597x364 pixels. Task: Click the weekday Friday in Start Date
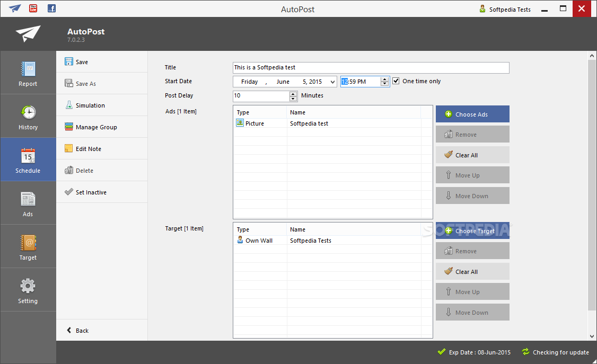click(249, 82)
